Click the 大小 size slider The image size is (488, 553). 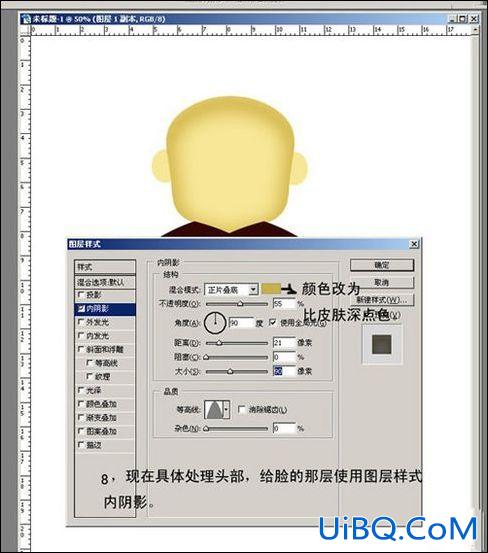(237, 371)
